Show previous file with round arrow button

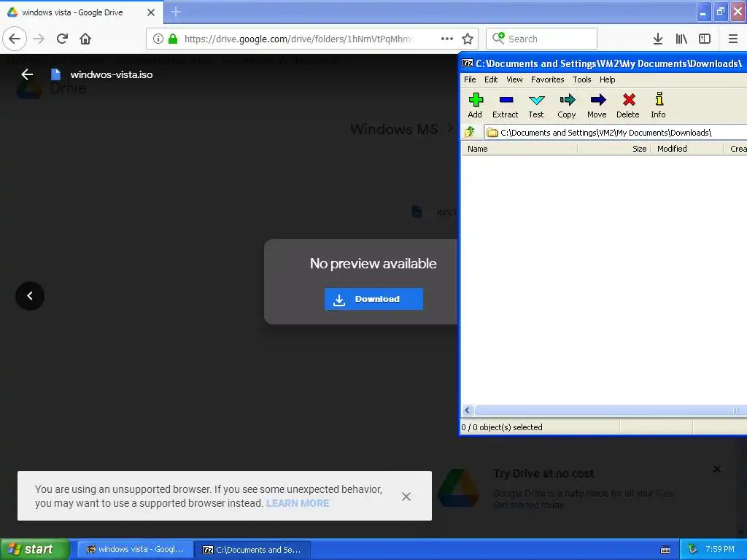coord(29,296)
